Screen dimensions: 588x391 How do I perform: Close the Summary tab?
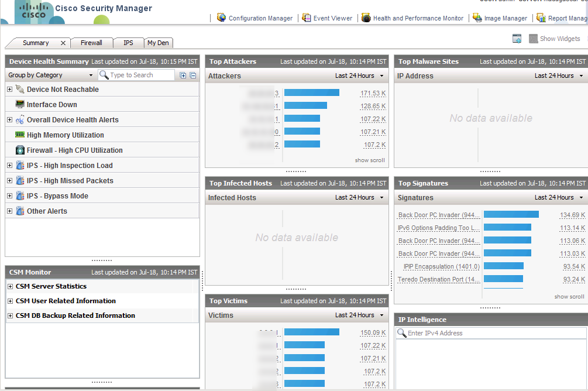pyautogui.click(x=63, y=43)
